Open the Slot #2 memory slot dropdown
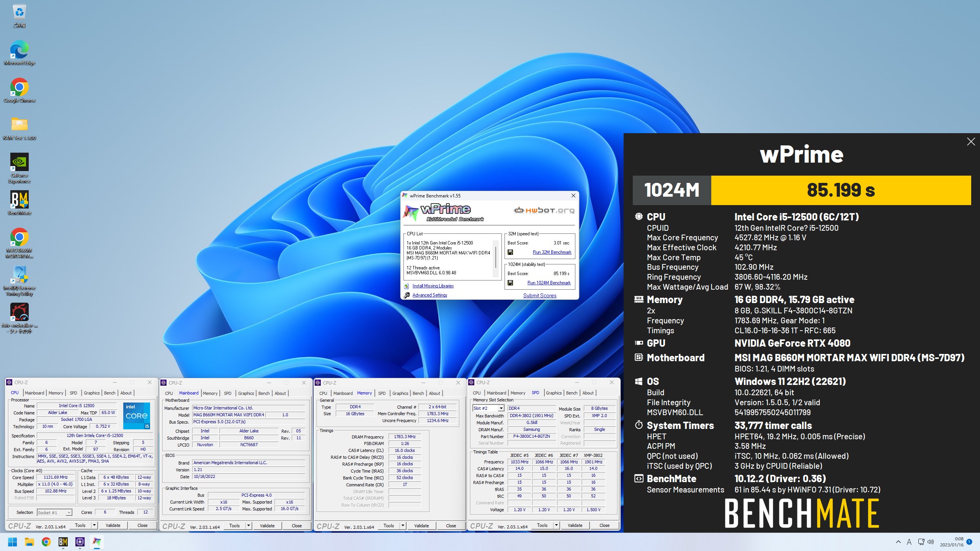This screenshot has width=980, height=551. (x=488, y=408)
